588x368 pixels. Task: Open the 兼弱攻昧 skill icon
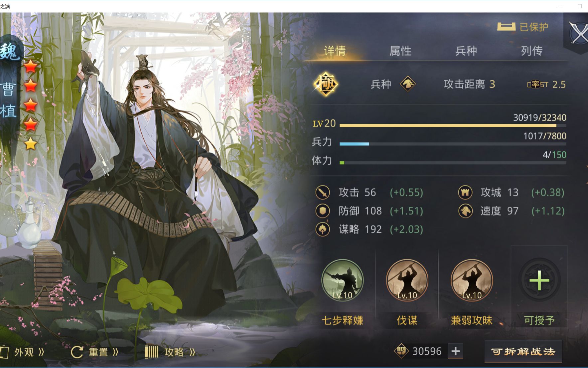click(472, 280)
